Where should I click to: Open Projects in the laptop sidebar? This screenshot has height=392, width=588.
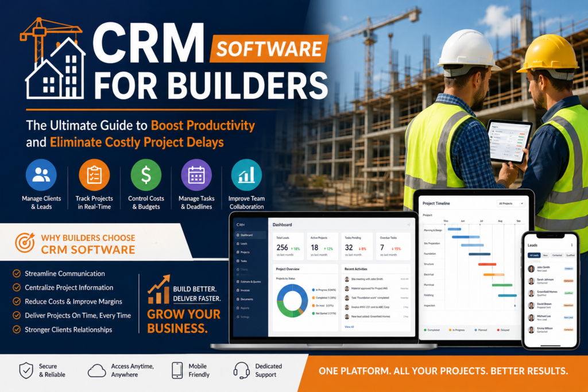250,252
